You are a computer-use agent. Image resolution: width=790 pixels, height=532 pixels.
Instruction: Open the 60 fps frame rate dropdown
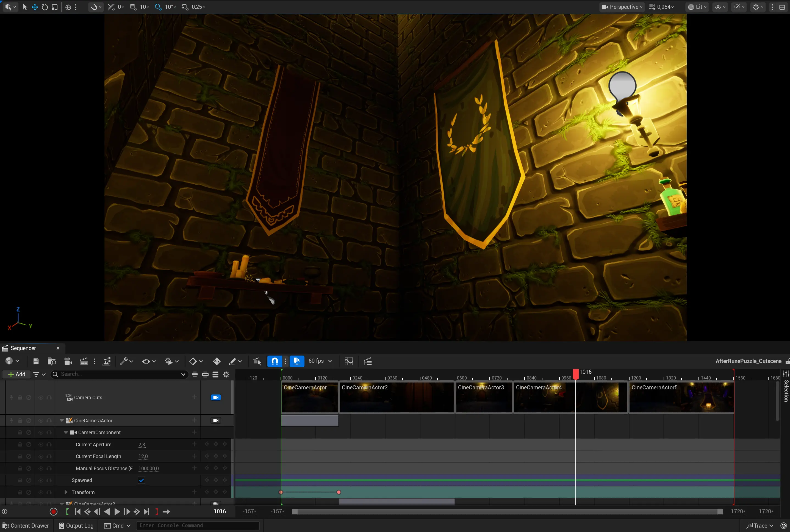point(320,361)
